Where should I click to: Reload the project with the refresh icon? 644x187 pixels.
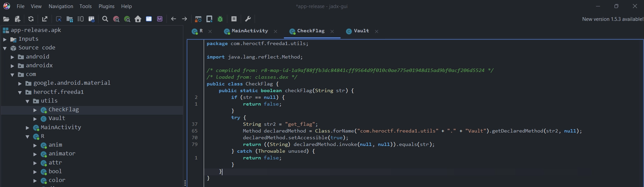(31, 19)
